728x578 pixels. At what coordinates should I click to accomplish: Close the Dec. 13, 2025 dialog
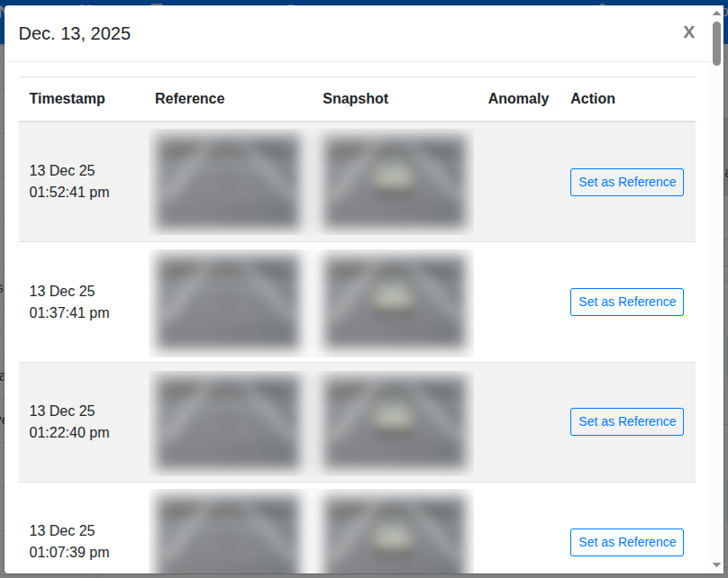click(688, 32)
